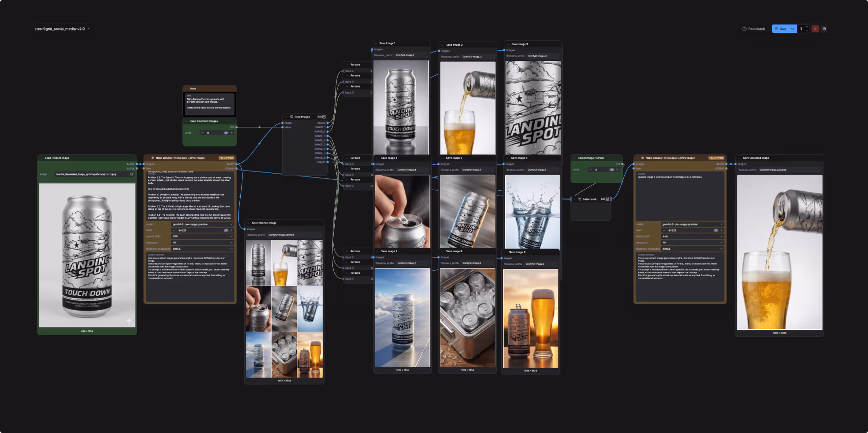
Task: Click the Save Image 7 node title
Action: click(389, 251)
